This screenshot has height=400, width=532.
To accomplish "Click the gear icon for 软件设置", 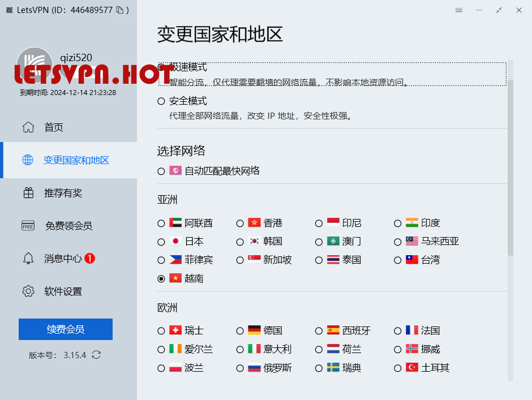I will (x=28, y=291).
